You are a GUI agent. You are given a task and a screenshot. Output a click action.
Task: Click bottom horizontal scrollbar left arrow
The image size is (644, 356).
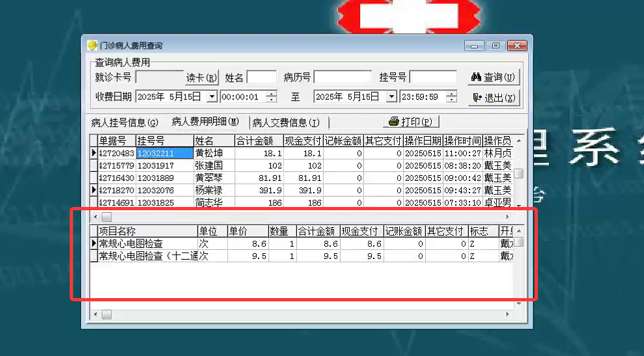95,314
